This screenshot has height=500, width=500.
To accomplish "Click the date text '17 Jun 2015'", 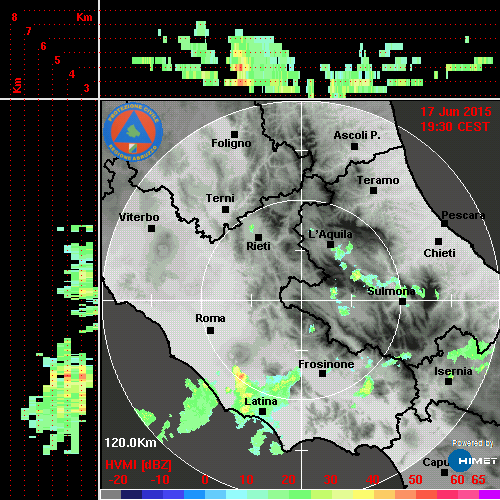I will 456,112.
